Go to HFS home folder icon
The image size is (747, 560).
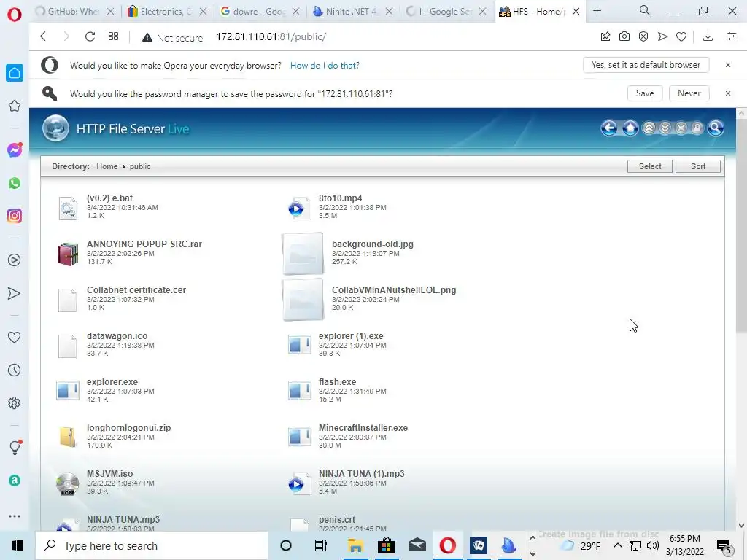pos(630,128)
